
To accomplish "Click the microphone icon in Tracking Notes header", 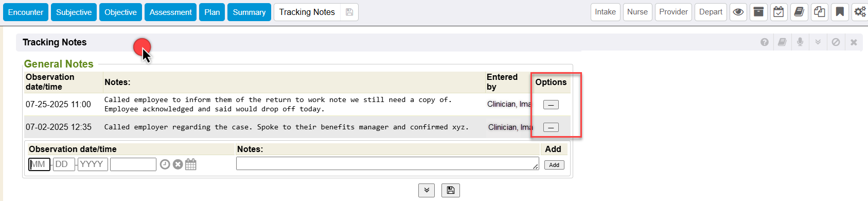I will (800, 42).
